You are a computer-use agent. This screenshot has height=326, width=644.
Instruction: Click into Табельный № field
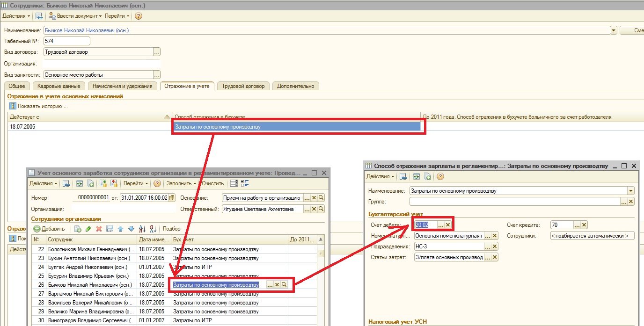pos(66,41)
